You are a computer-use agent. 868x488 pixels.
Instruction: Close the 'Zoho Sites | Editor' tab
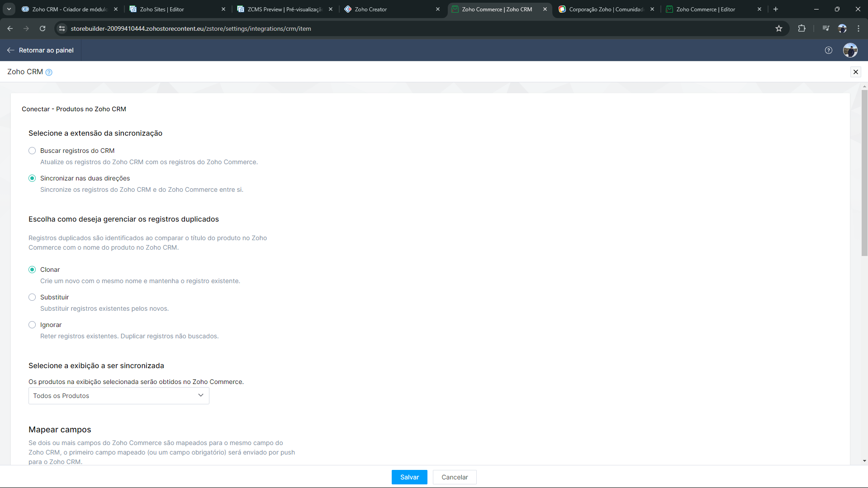[223, 9]
